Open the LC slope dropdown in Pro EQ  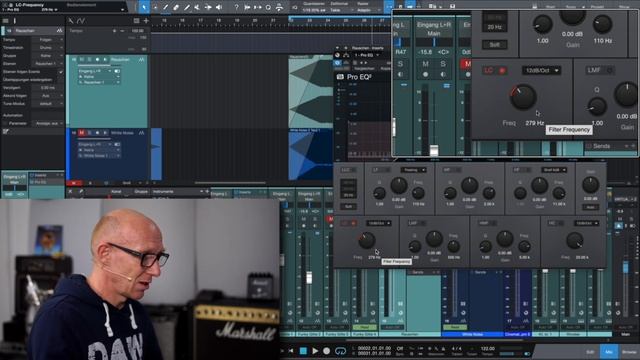click(378, 223)
